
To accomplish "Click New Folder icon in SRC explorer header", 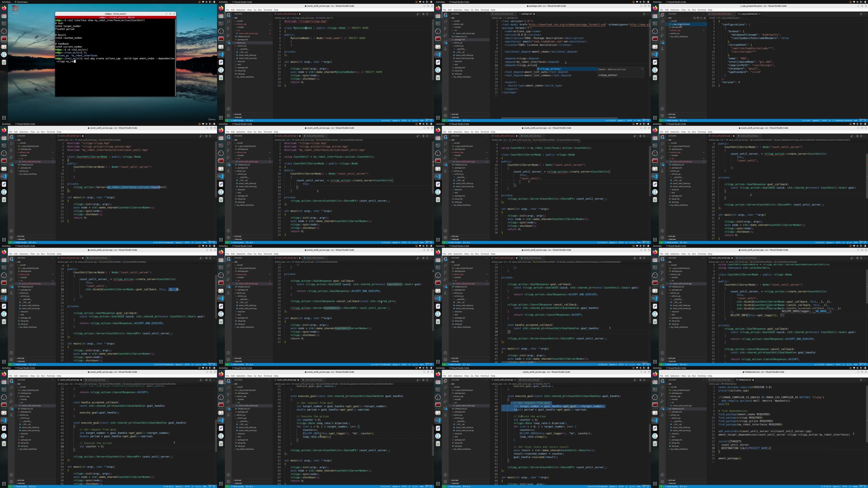I will [x=698, y=18].
